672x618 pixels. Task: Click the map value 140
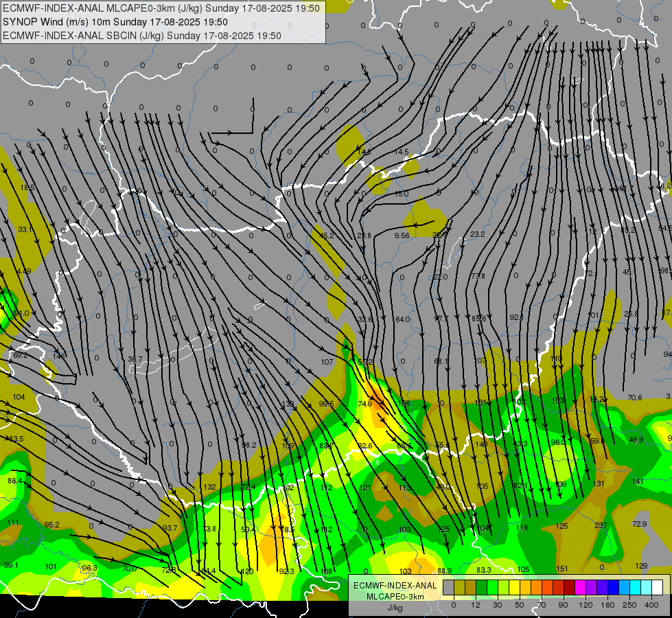pos(481,444)
